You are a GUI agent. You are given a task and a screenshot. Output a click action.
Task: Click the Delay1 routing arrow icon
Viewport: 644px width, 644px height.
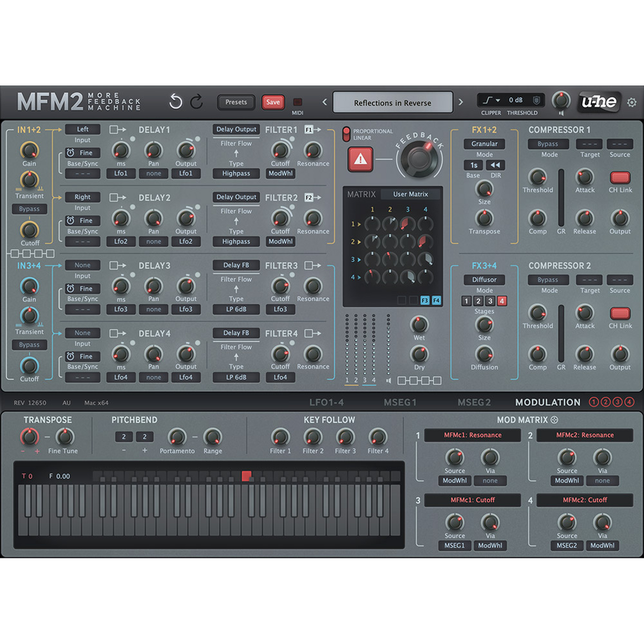point(118,130)
